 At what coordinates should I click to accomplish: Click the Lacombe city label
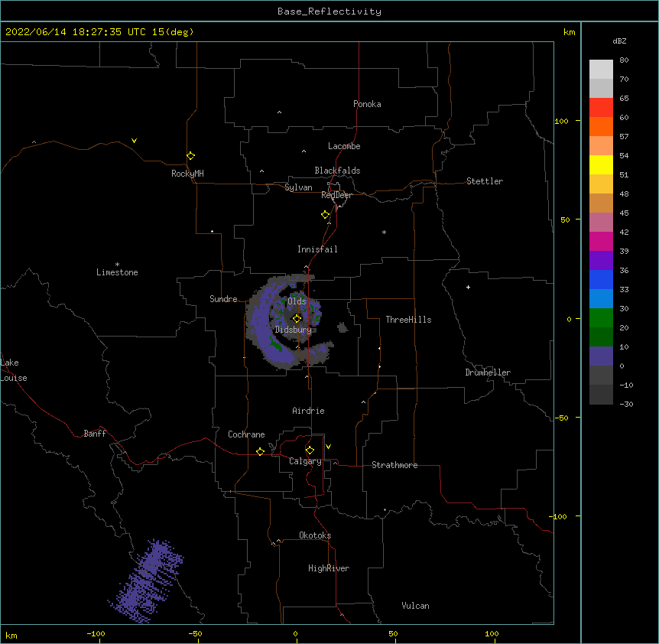344,146
